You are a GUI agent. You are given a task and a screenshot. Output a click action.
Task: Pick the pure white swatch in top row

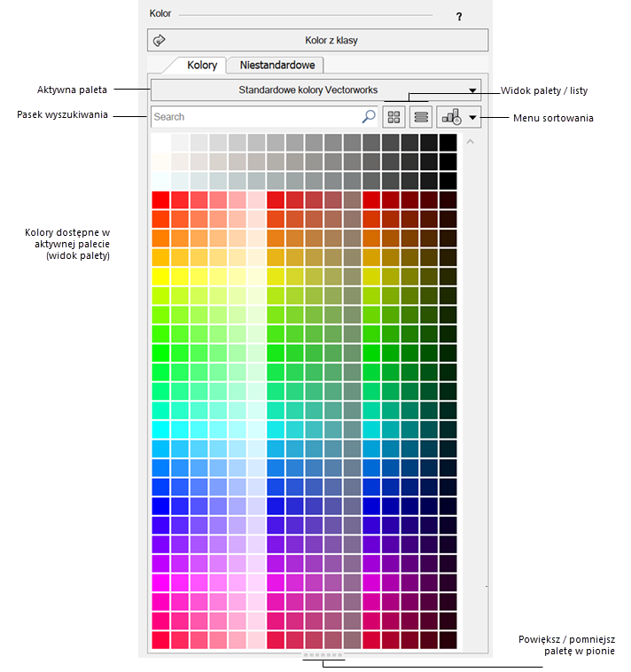tap(160, 142)
